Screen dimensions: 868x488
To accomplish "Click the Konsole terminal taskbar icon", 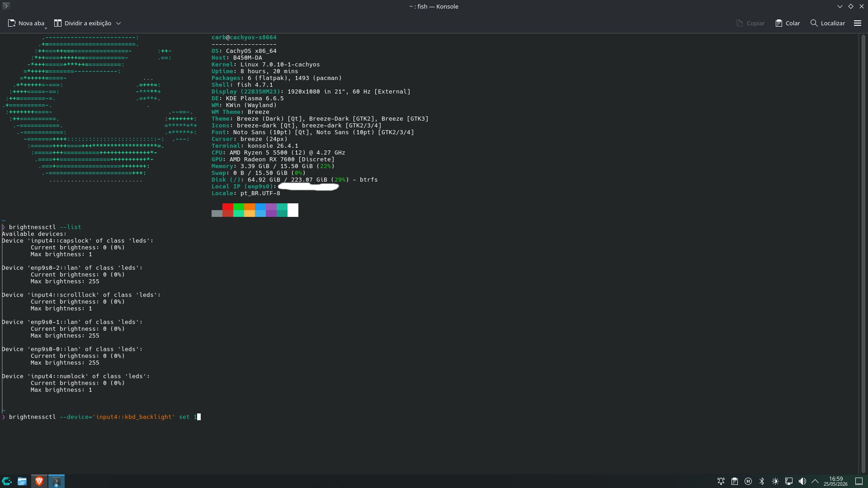I will coord(57,481).
